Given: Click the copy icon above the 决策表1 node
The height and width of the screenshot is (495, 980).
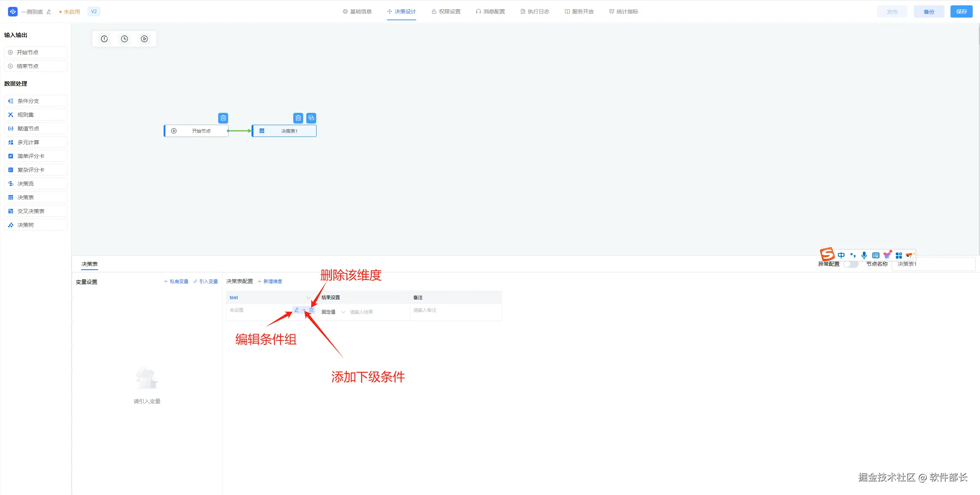Looking at the screenshot, I should click(x=311, y=118).
